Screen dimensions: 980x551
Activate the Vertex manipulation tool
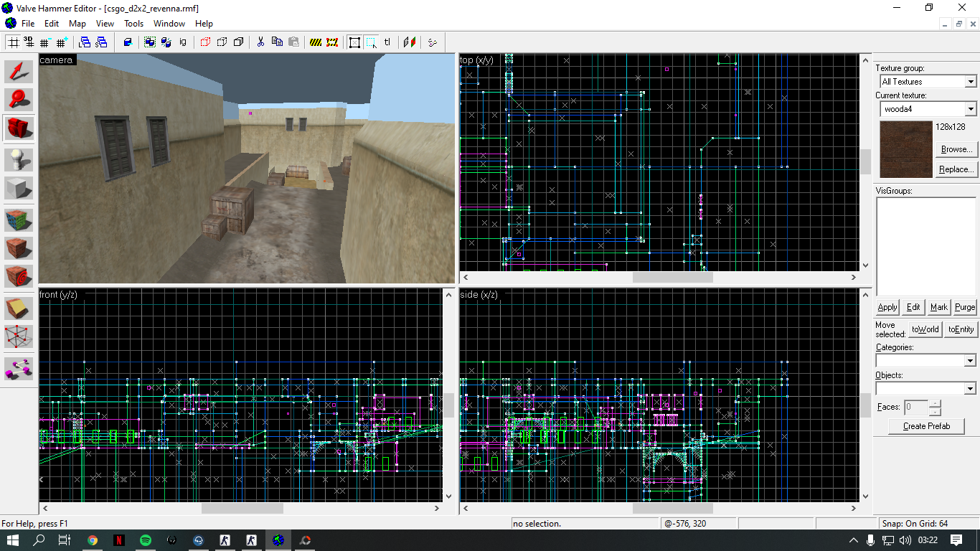point(19,336)
